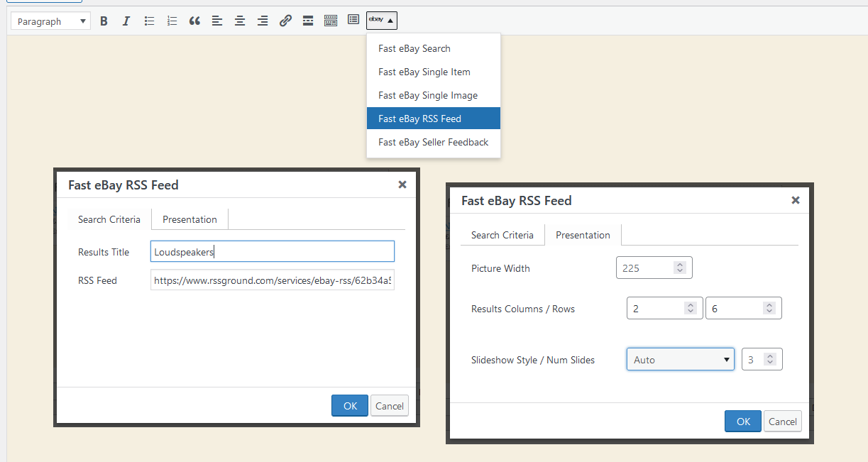This screenshot has width=868, height=462.
Task: Click the Results Title field with Loudspeakers
Action: pos(273,252)
